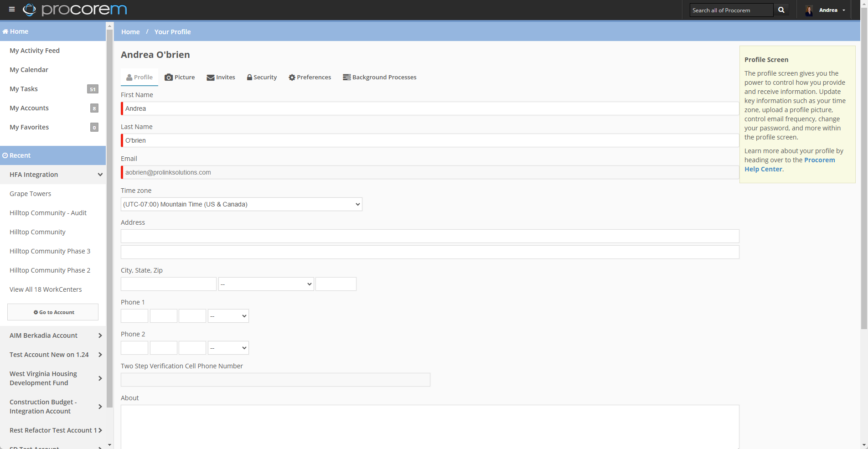
Task: Click Andrea's avatar picture in header
Action: (809, 10)
